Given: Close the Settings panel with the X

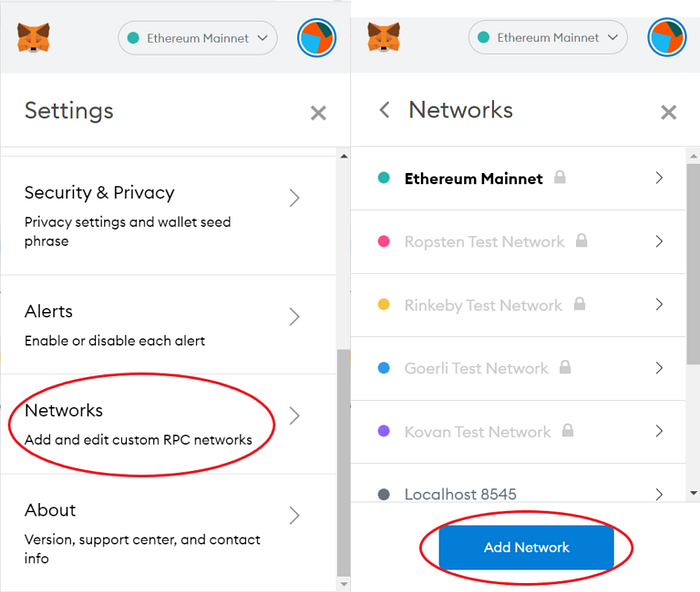Looking at the screenshot, I should (x=318, y=113).
